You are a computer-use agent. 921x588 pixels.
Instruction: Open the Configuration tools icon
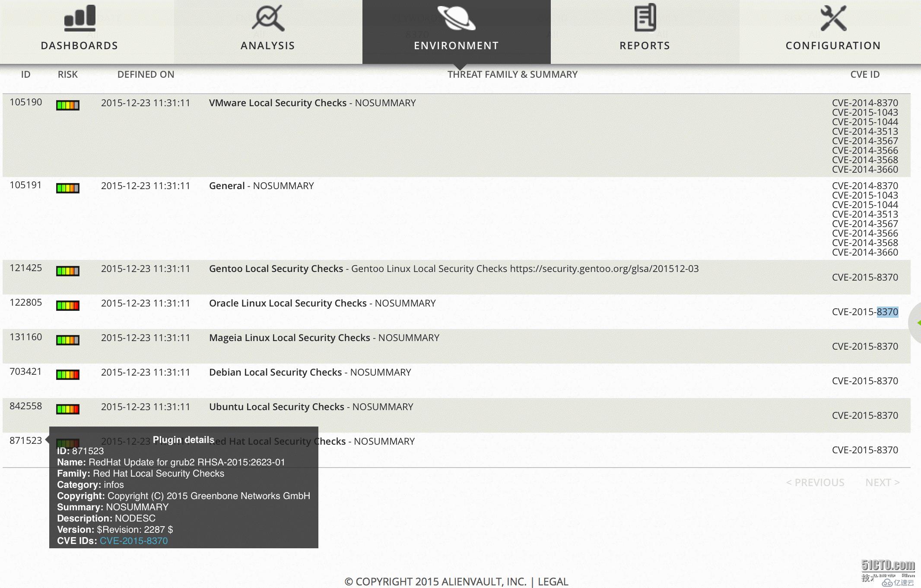coord(833,18)
